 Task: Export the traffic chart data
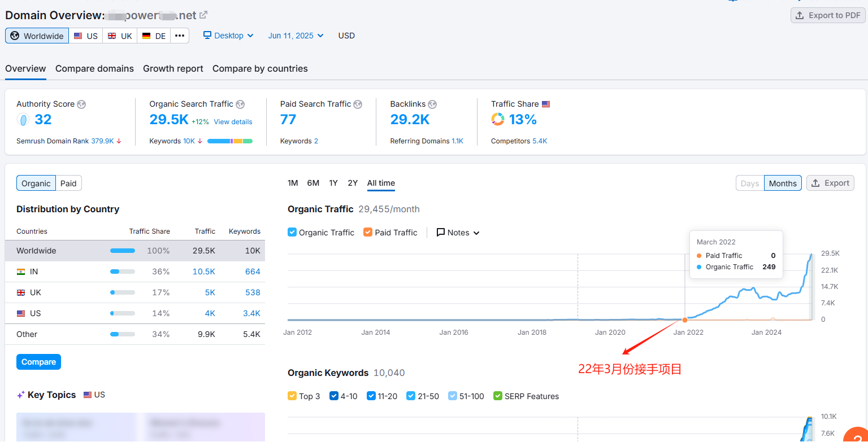tap(830, 183)
